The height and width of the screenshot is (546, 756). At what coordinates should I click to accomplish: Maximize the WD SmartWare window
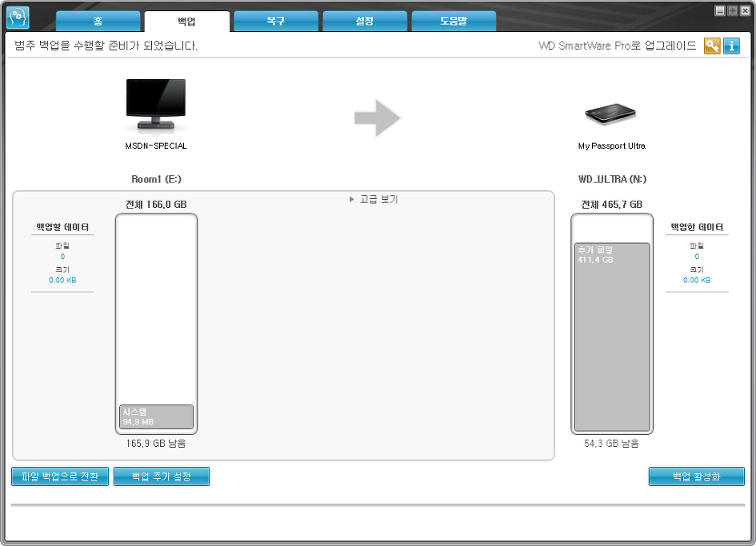[732, 10]
